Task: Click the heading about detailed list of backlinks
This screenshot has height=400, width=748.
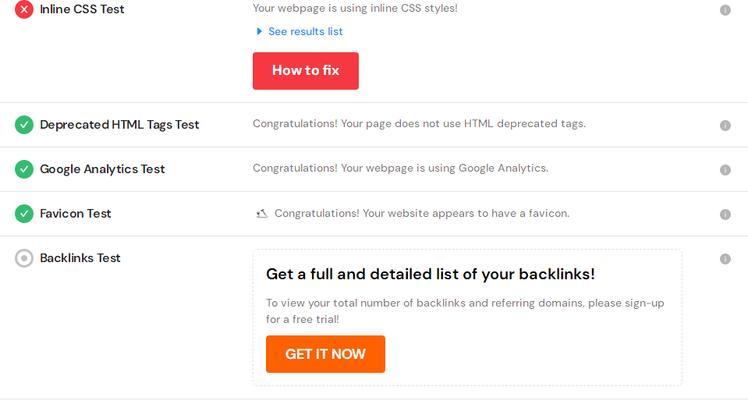Action: point(430,274)
